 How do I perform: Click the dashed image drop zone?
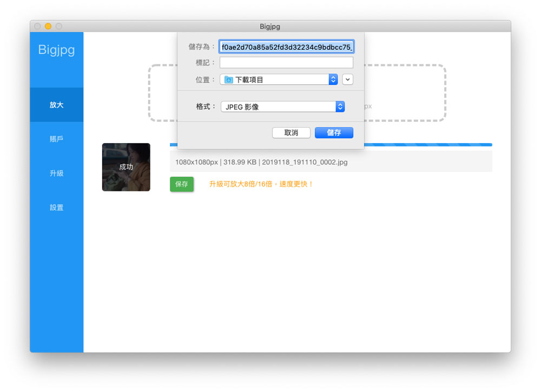[x=406, y=92]
